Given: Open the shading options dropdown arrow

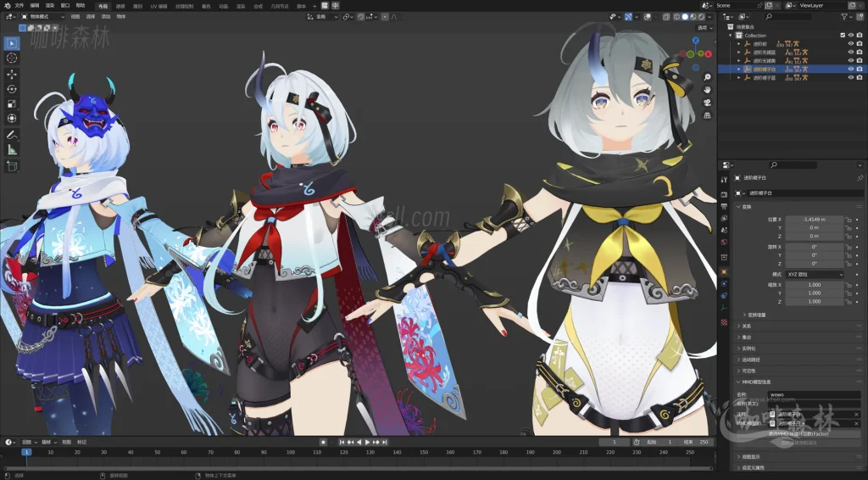Looking at the screenshot, I should (x=709, y=17).
